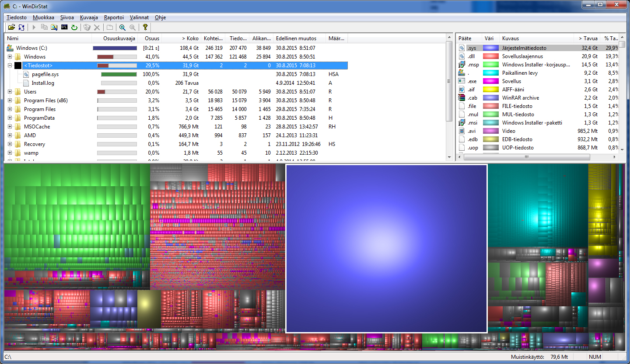
Task: Select the Program Files (x86) folder
Action: coord(45,101)
